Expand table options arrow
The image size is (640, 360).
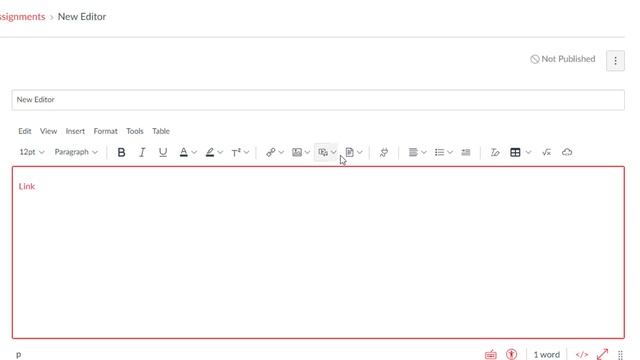pyautogui.click(x=529, y=152)
